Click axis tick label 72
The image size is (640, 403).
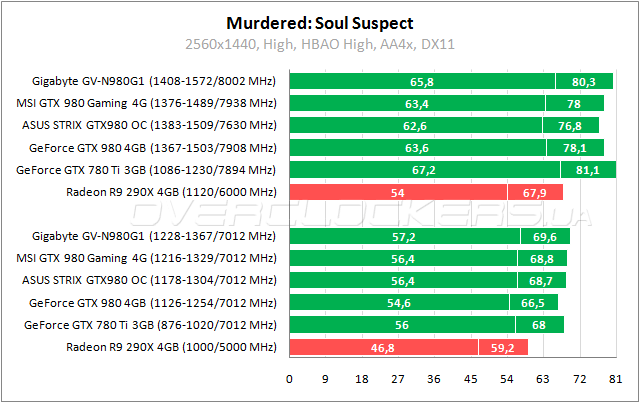tap(579, 379)
